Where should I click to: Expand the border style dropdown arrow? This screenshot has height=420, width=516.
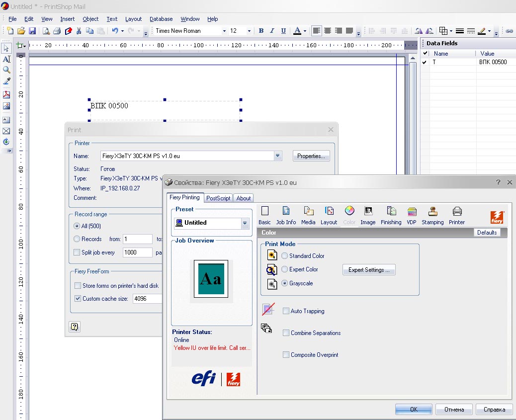click(x=451, y=31)
